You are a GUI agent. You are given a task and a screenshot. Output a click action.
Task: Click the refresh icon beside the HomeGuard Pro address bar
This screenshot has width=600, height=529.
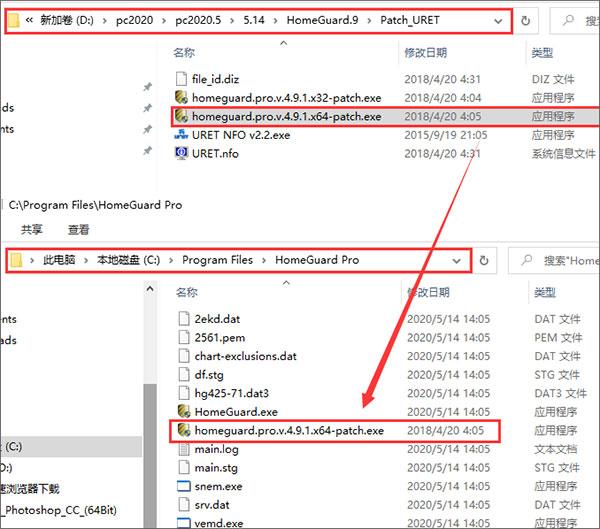pos(484,260)
